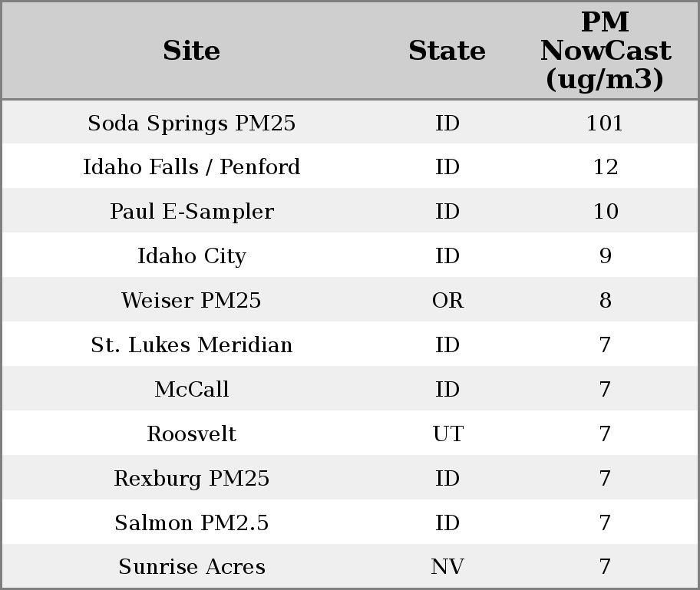Click the value 12 for Idaho Falls
This screenshot has height=590, width=700.
coord(605,167)
